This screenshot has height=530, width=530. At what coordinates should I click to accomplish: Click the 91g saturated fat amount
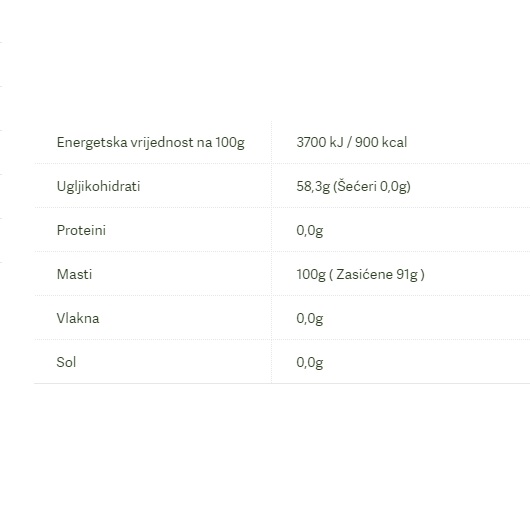click(x=407, y=274)
